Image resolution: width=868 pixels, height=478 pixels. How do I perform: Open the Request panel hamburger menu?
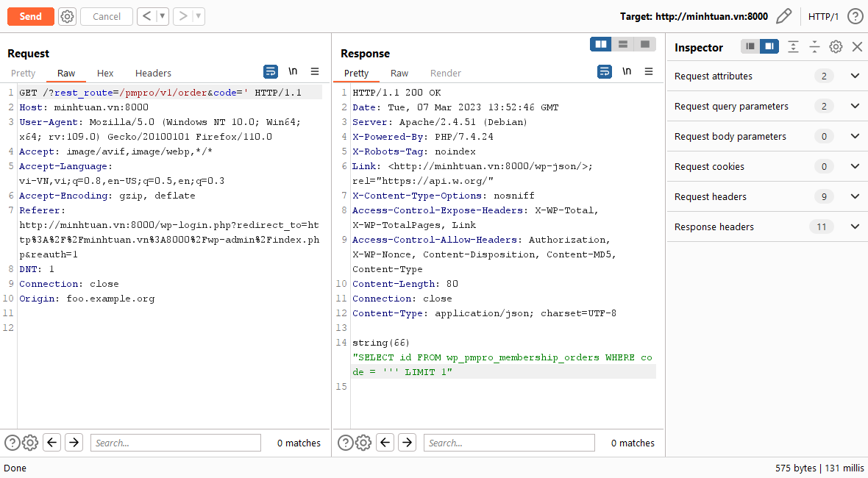point(315,71)
